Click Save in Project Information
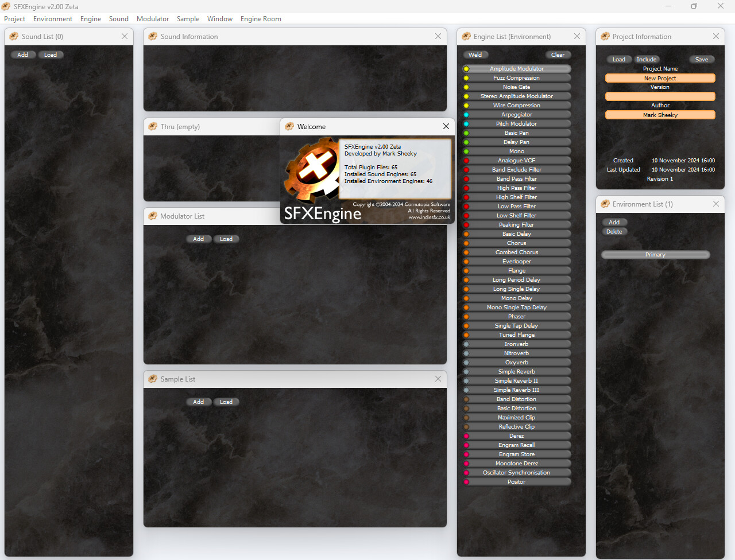This screenshot has width=735, height=560. click(x=701, y=60)
